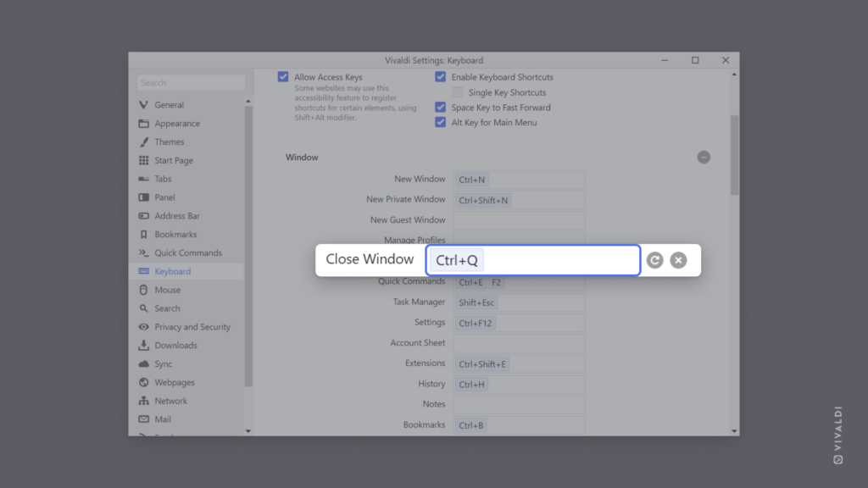Click the Downloads arrow icon
Image resolution: width=868 pixels, height=488 pixels.
pyautogui.click(x=143, y=346)
